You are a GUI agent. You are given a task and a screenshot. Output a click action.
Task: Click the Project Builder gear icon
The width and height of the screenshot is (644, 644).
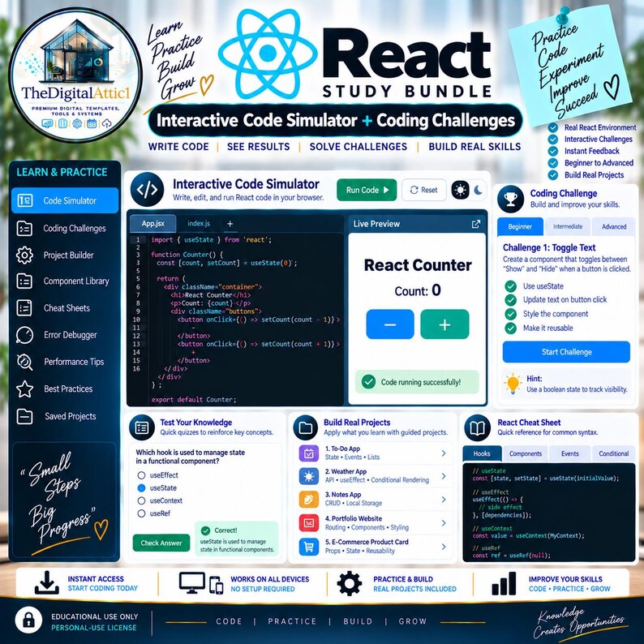pyautogui.click(x=24, y=255)
